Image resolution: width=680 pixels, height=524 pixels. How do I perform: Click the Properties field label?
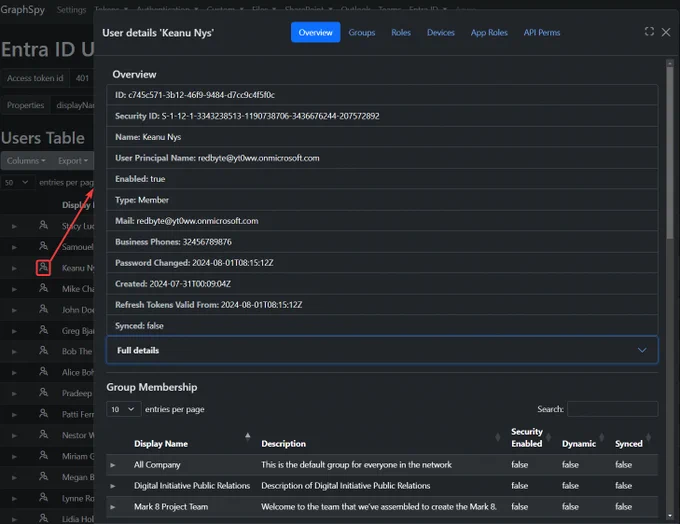[26, 105]
